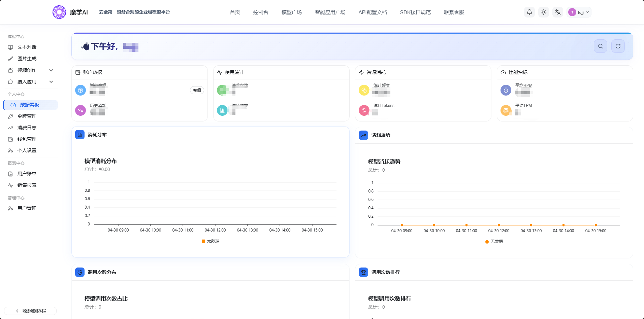Click the 消耗分布 bar chart icon
Image resolution: width=644 pixels, height=319 pixels.
tap(80, 135)
